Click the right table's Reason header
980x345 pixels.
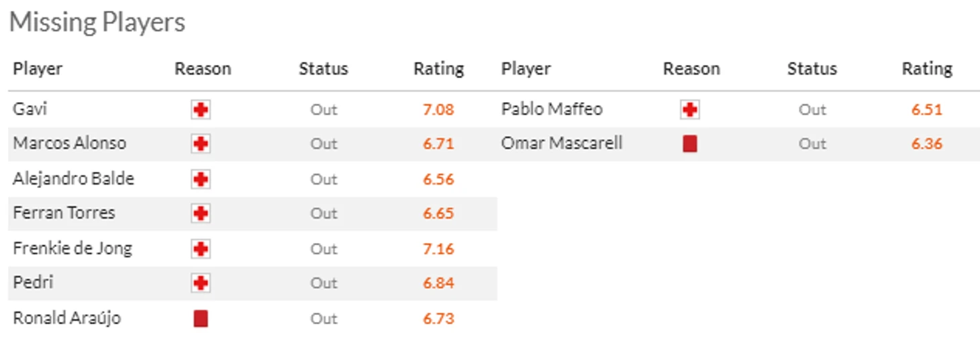coord(691,68)
